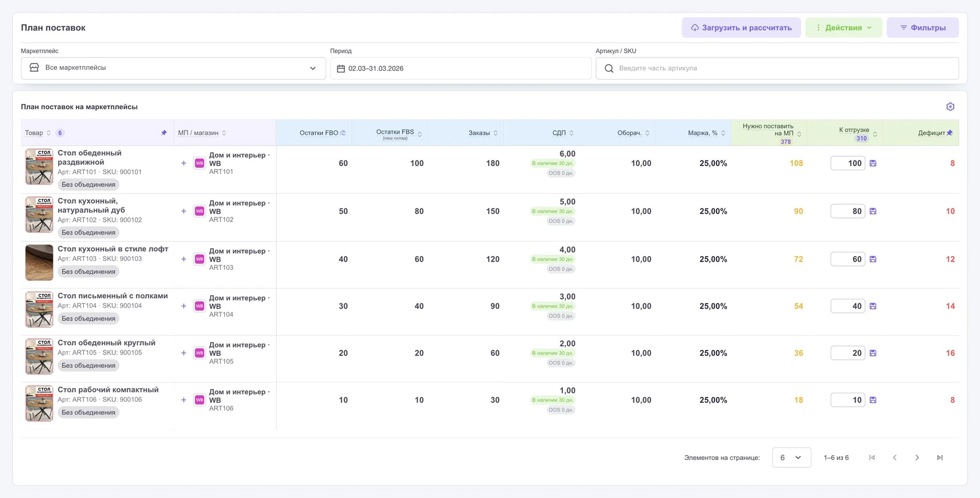Screen dimensions: 980x498
Task: Sort by Заказы column
Action: coord(496,133)
